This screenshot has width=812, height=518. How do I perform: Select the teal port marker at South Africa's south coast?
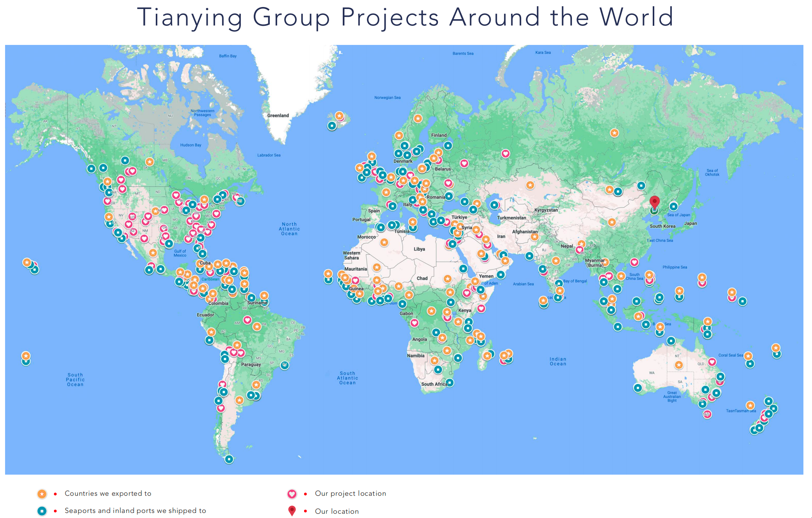coord(450,382)
